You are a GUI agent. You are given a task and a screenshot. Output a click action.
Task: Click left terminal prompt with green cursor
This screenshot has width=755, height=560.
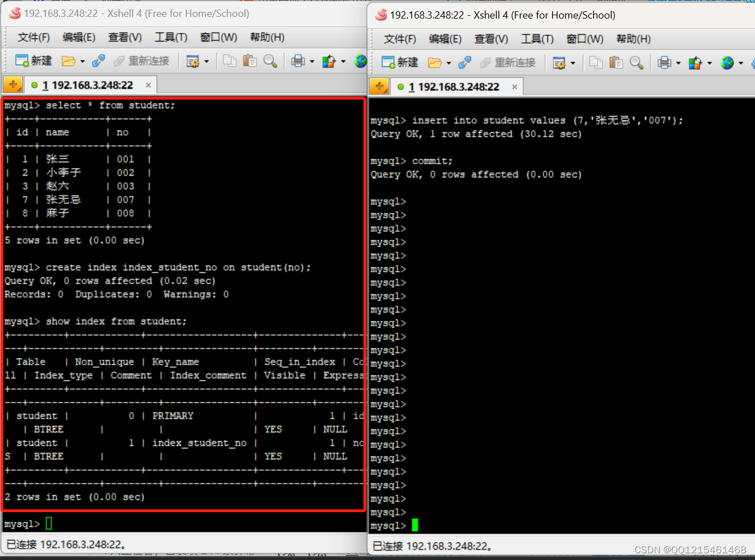pyautogui.click(x=28, y=524)
